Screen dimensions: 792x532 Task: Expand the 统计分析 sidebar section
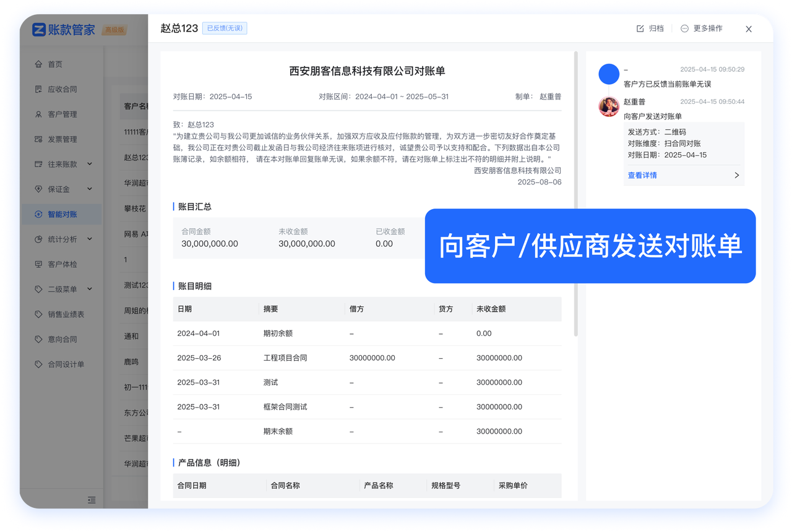pos(90,239)
